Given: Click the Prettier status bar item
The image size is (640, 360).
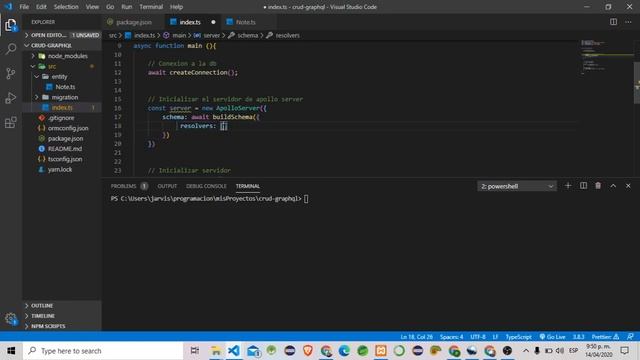Looking at the screenshot, I should (x=605, y=337).
